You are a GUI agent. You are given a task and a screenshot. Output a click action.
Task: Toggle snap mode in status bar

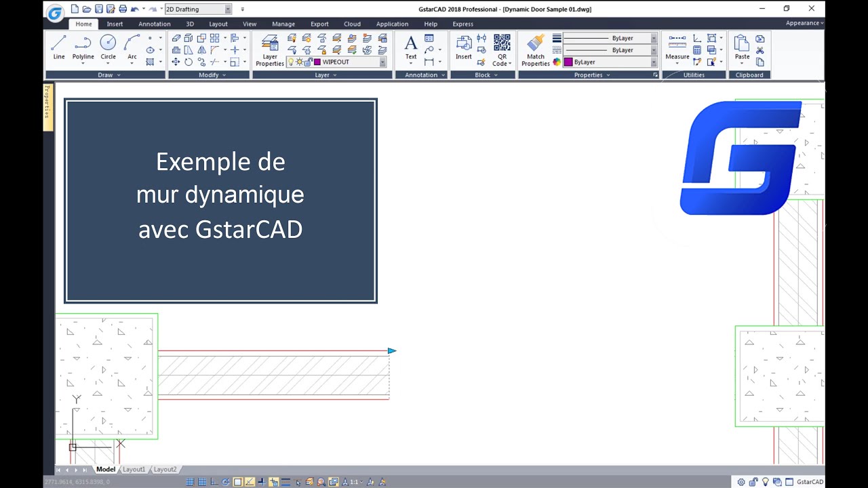tap(190, 482)
